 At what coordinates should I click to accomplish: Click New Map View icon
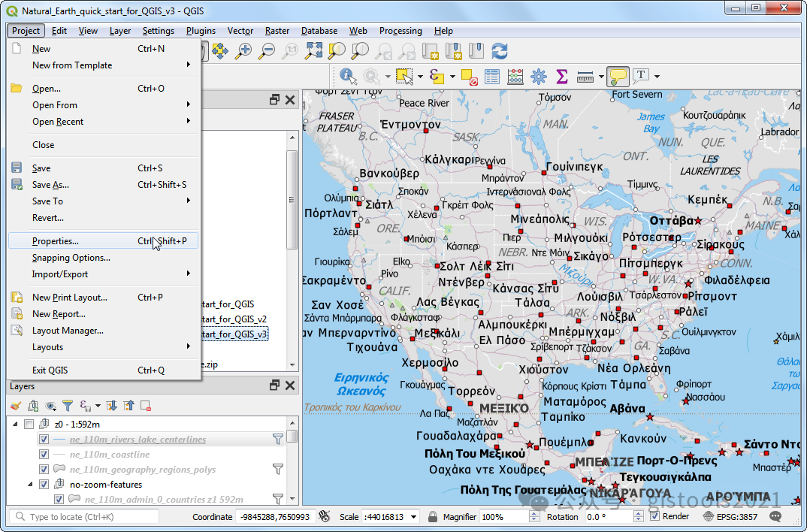429,51
